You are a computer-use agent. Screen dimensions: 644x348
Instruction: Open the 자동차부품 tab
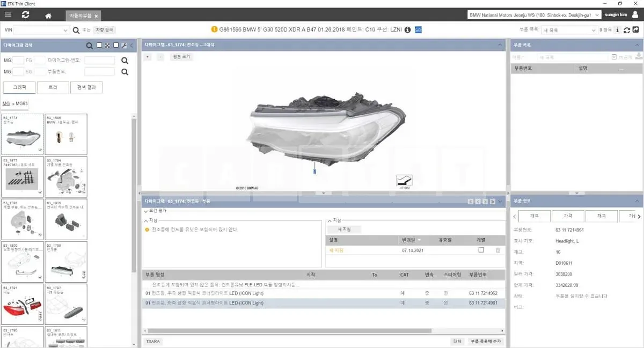(82, 16)
